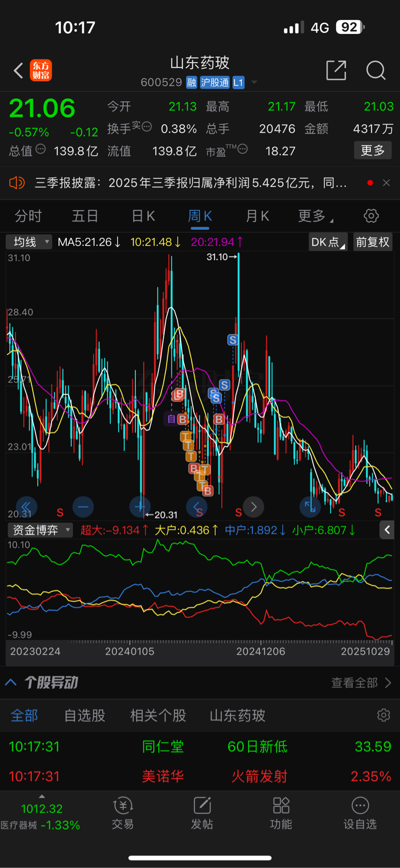
Task: Open the 东方财富 logo icon
Action: click(41, 70)
